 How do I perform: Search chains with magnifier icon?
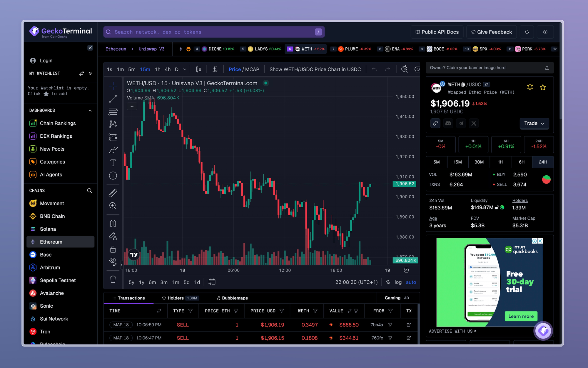click(89, 191)
